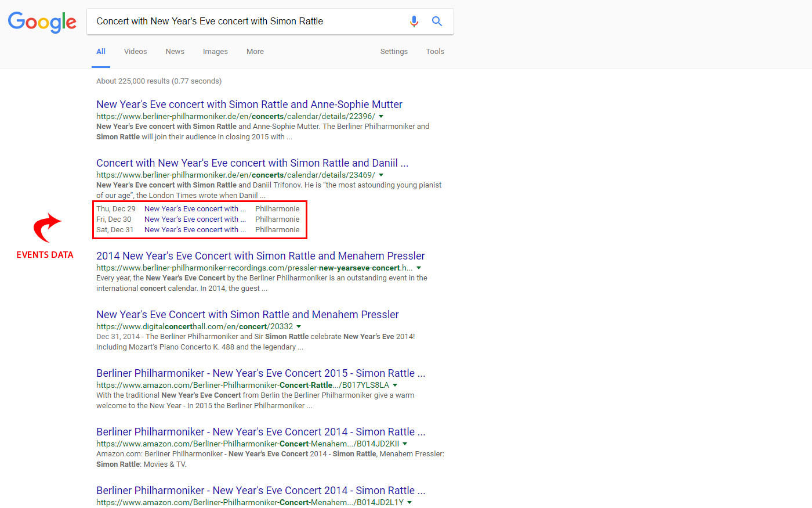The image size is (812, 508).
Task: Open 2014 New Year's Eve Concert Pressler result
Action: click(260, 256)
